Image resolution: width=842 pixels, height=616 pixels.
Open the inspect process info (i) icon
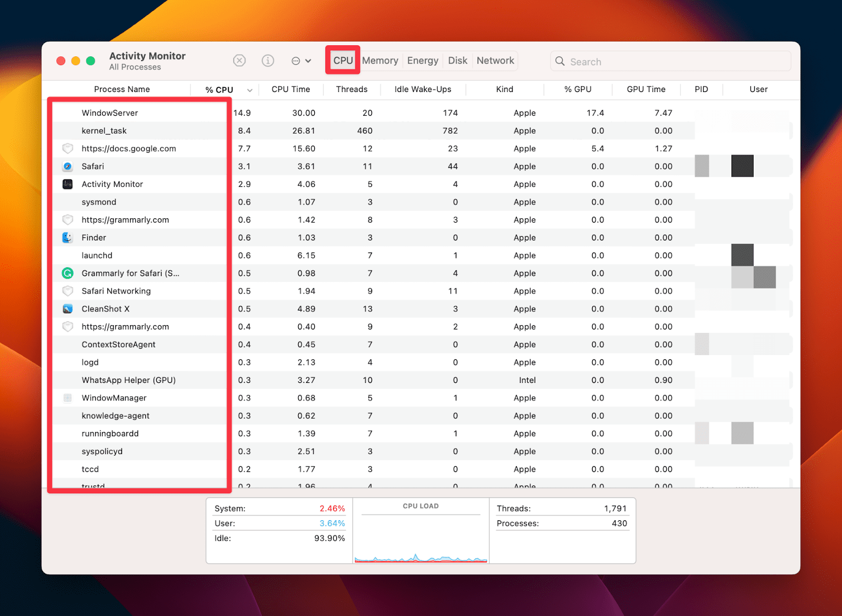coord(268,60)
